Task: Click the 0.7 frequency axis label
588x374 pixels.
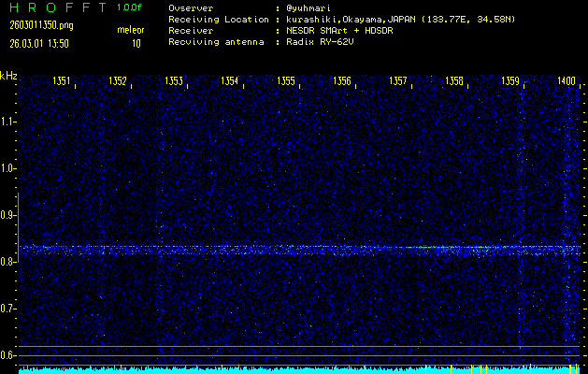Action: (8, 309)
